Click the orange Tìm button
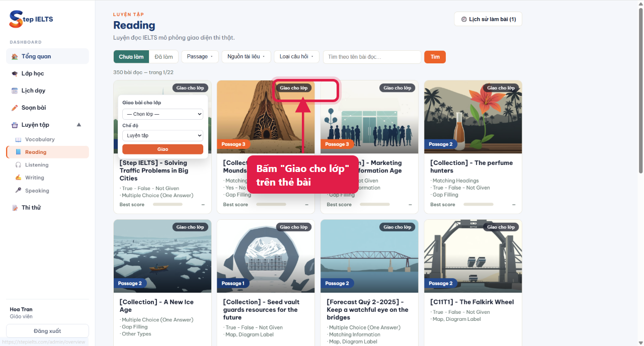 pyautogui.click(x=435, y=57)
